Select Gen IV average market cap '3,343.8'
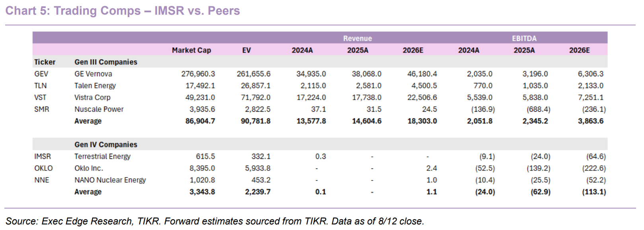Viewport: 644px width, 230px height. point(202,192)
